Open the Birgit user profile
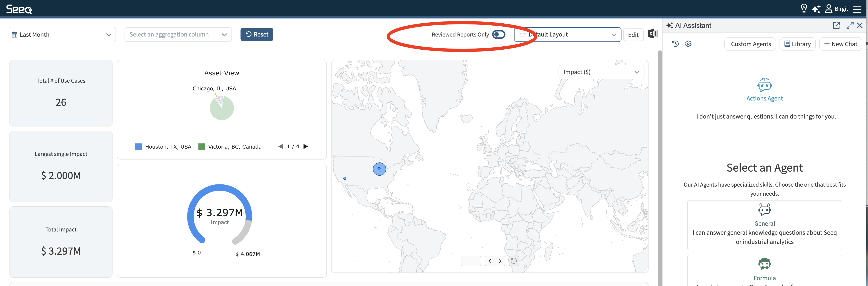This screenshot has height=286, width=868. click(836, 9)
